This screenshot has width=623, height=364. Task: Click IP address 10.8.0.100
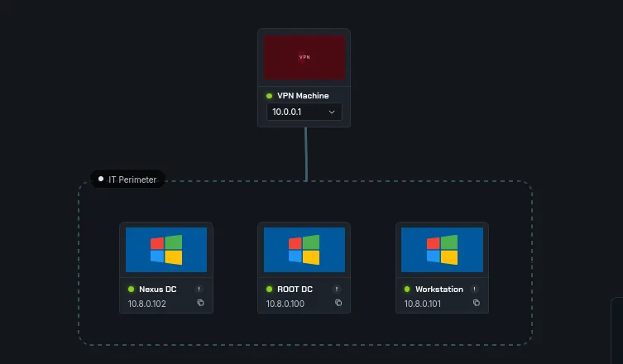(x=285, y=304)
